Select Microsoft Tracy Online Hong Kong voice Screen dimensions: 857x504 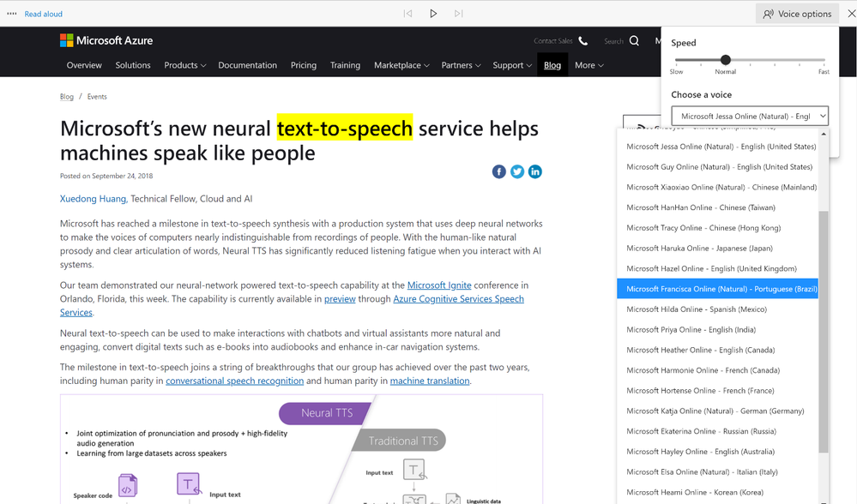pyautogui.click(x=718, y=228)
